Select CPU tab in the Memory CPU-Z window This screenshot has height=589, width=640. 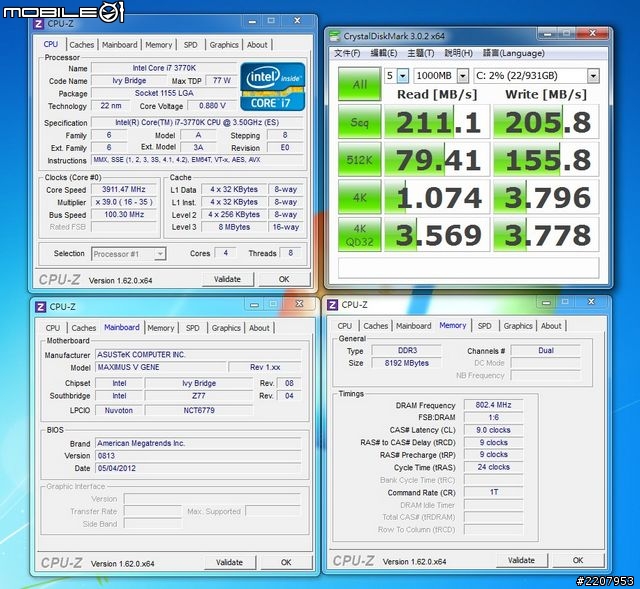345,326
